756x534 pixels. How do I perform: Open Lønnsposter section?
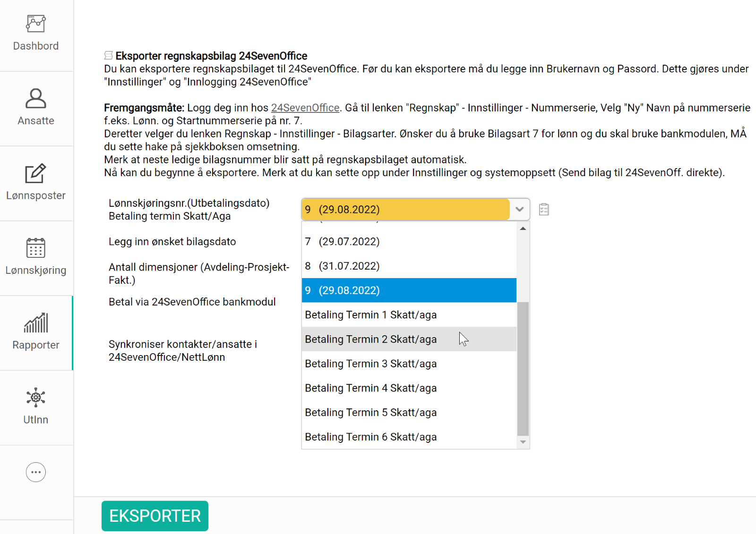point(36,182)
